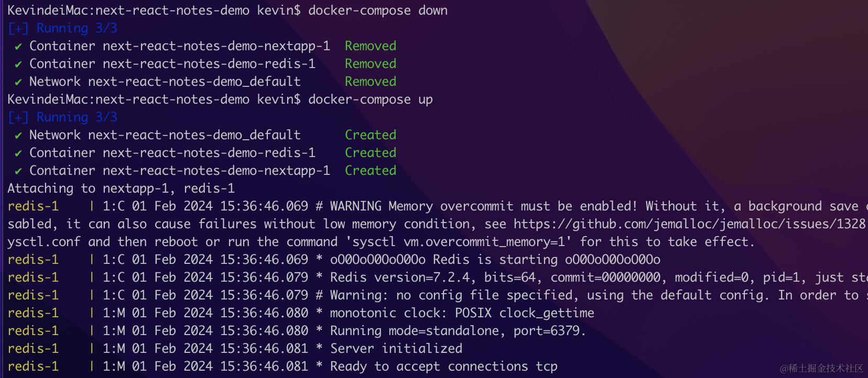Click "Ready to accept connections tcp" message

pyautogui.click(x=443, y=366)
